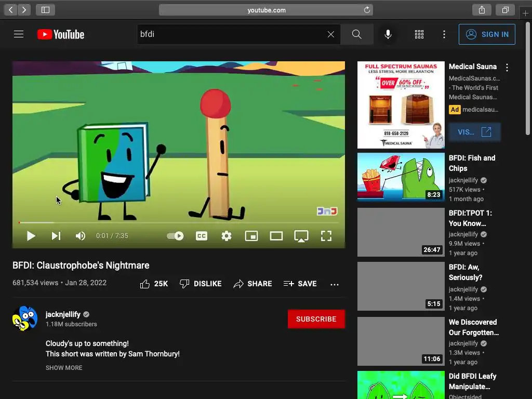This screenshot has height=399, width=532.
Task: Click the youtube.com address bar
Action: pyautogui.click(x=266, y=10)
